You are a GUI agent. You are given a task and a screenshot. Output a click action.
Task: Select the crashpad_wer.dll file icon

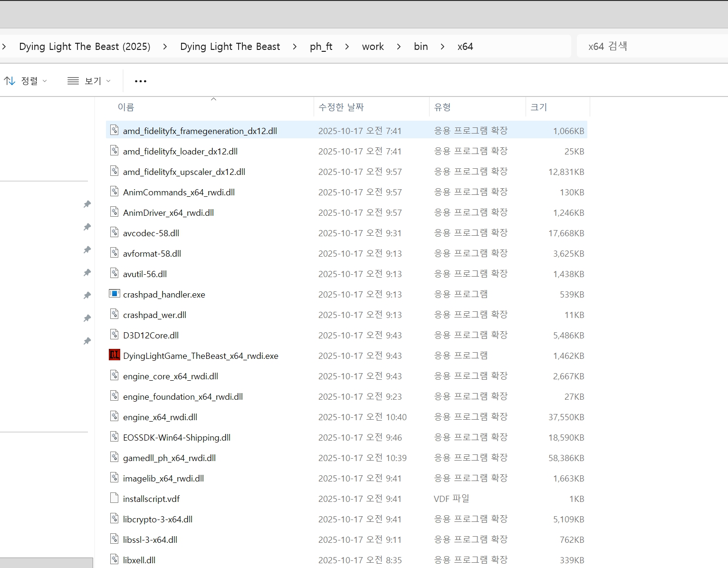point(114,314)
